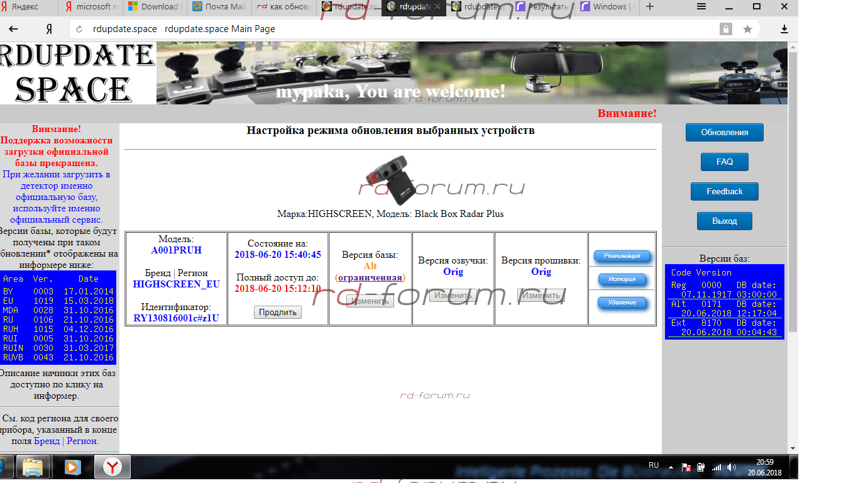
Task: Switch to the Windows tab
Action: point(606,6)
